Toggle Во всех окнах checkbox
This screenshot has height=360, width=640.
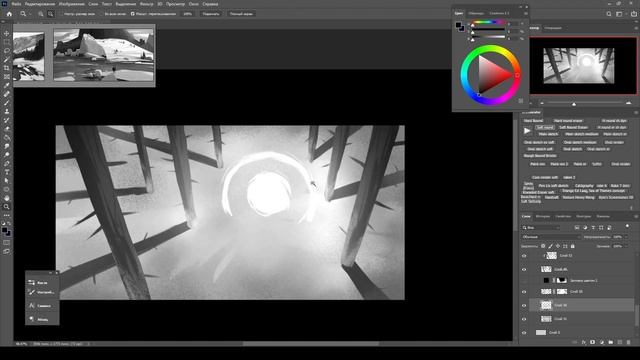(x=102, y=14)
